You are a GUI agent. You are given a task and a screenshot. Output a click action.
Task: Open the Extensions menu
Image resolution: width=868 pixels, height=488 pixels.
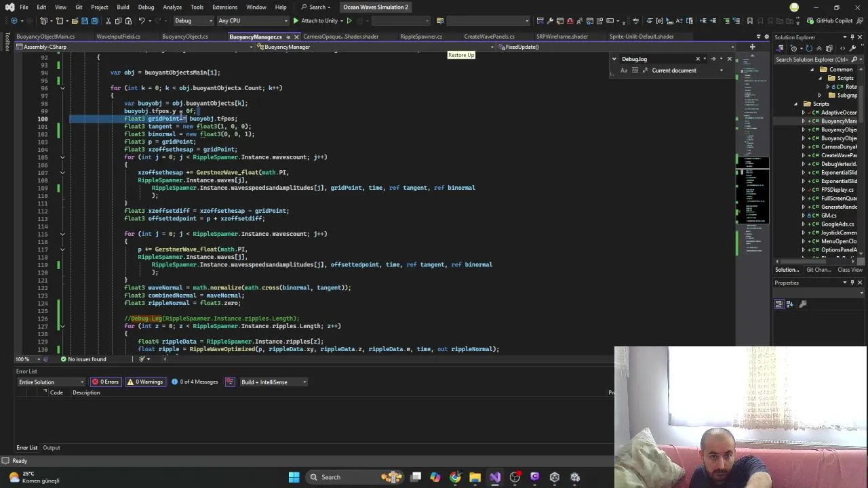224,7
